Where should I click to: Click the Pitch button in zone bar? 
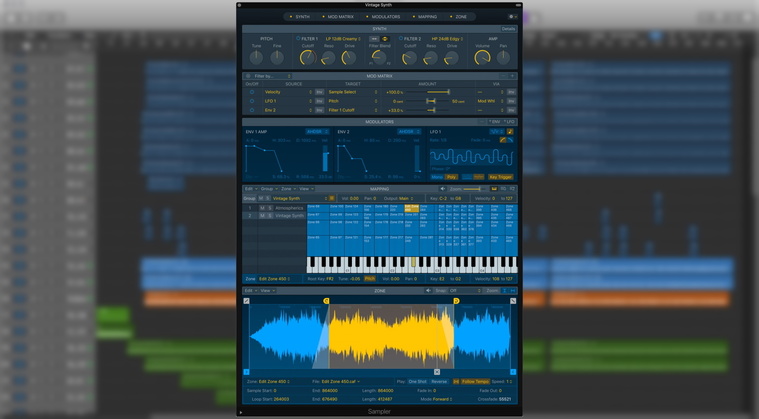pos(370,279)
